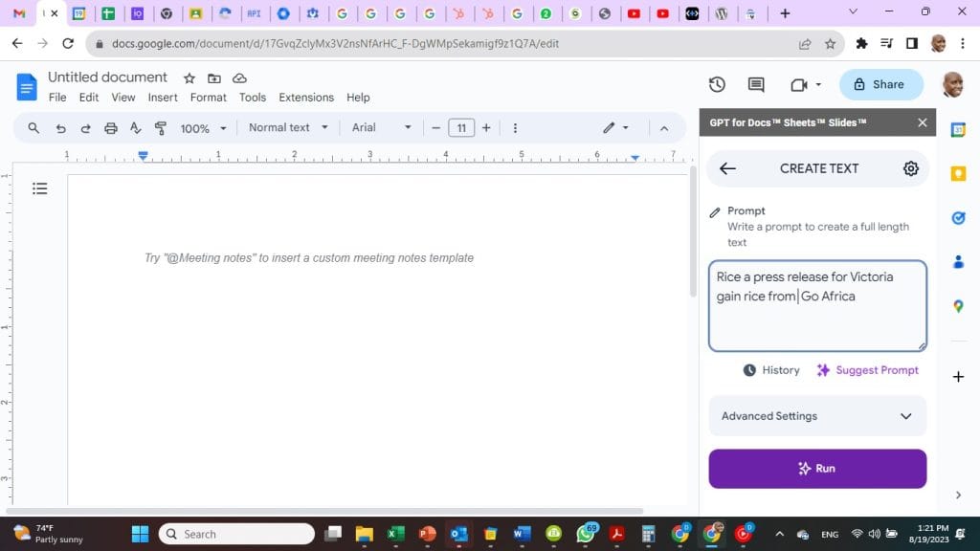Open the zoom 100% dropdown
The height and width of the screenshot is (551, 980).
coord(204,128)
